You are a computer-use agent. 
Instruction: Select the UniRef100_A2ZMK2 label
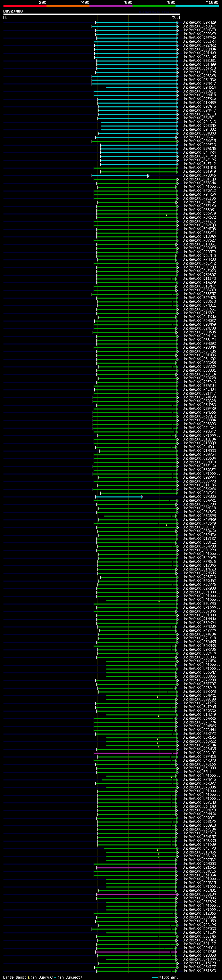[x=199, y=45]
